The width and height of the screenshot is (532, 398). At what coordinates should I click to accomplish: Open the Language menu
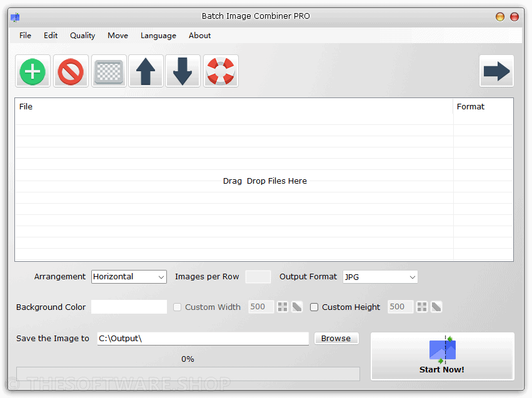[158, 36]
